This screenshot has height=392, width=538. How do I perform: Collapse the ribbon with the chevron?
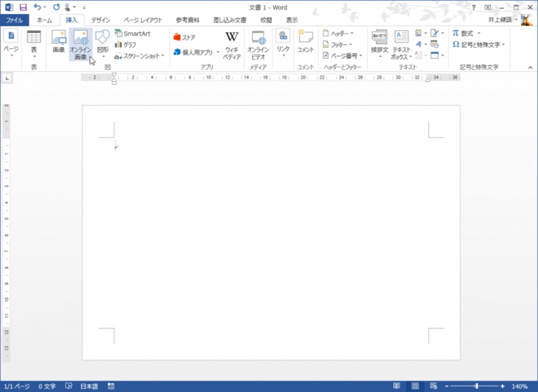530,67
